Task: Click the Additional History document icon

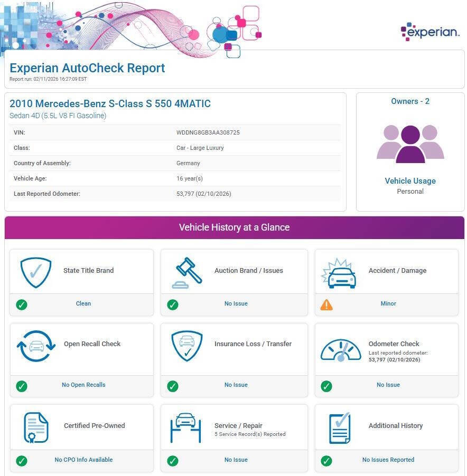Action: (340, 428)
